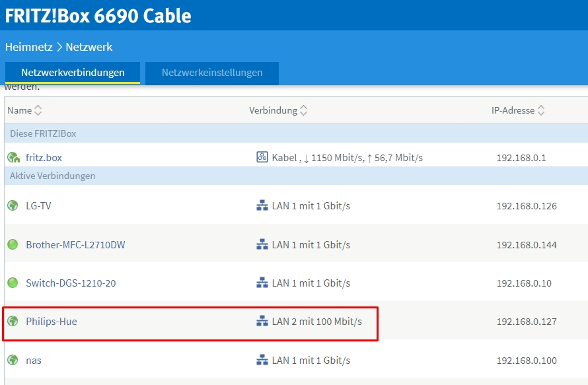Sort the table by the Name column
588x385 pixels.
click(x=24, y=110)
